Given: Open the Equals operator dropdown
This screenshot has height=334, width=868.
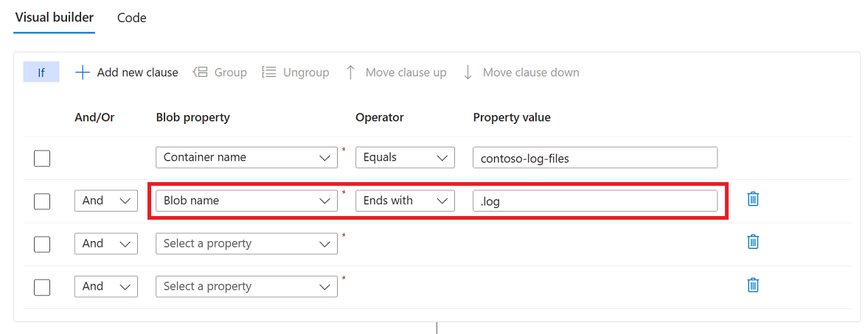Looking at the screenshot, I should pos(405,158).
